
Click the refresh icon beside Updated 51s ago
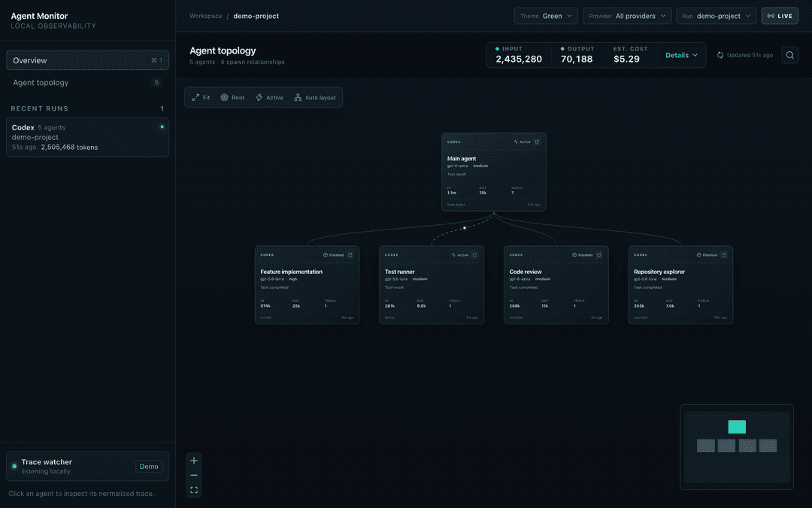click(720, 55)
